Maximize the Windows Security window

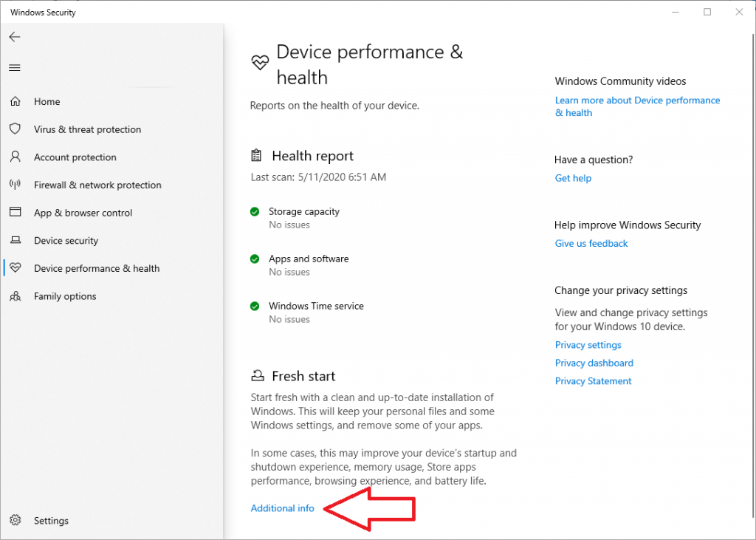707,12
